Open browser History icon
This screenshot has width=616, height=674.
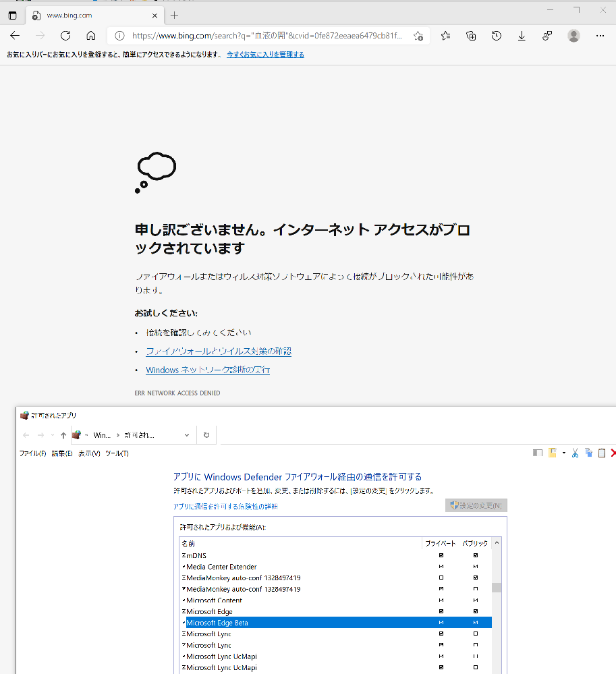[x=497, y=36]
